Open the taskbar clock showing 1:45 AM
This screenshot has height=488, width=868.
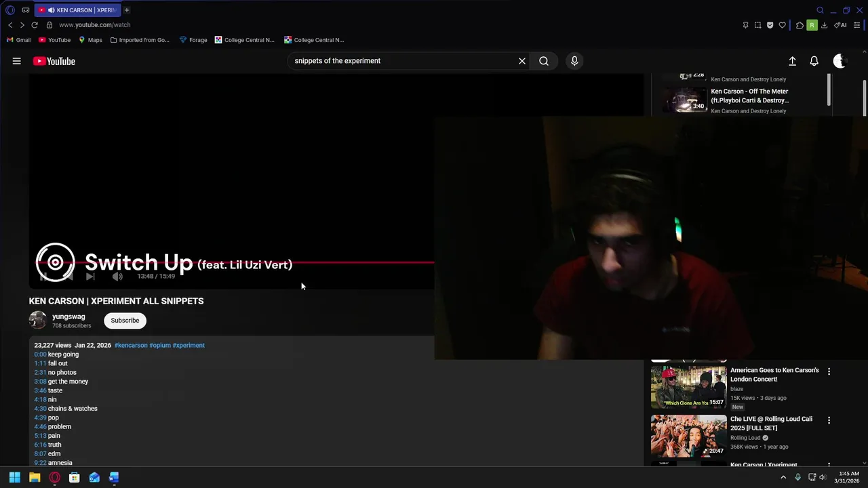pyautogui.click(x=848, y=477)
